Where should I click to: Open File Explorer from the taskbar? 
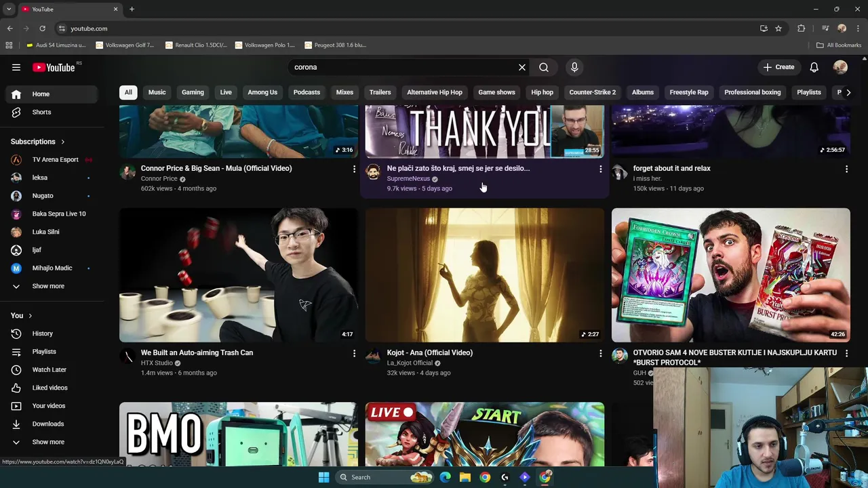[x=465, y=477]
